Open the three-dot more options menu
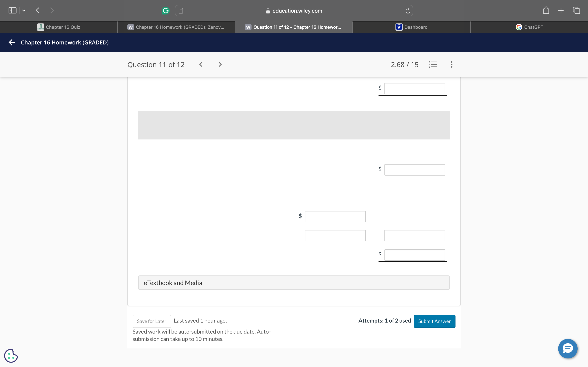Image resolution: width=588 pixels, height=367 pixels. click(x=451, y=65)
